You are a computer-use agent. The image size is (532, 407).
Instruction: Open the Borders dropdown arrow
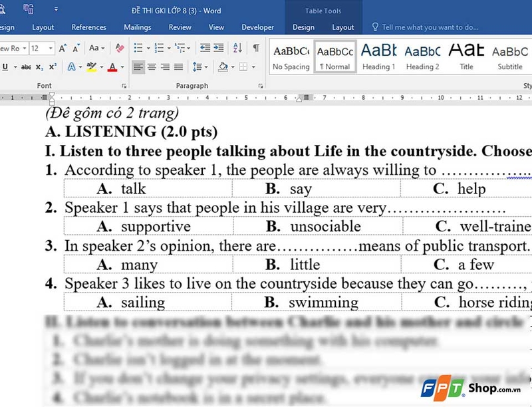pos(253,67)
